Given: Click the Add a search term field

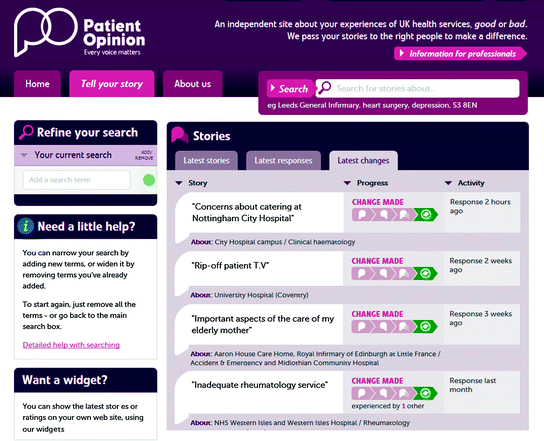Looking at the screenshot, I should (77, 180).
